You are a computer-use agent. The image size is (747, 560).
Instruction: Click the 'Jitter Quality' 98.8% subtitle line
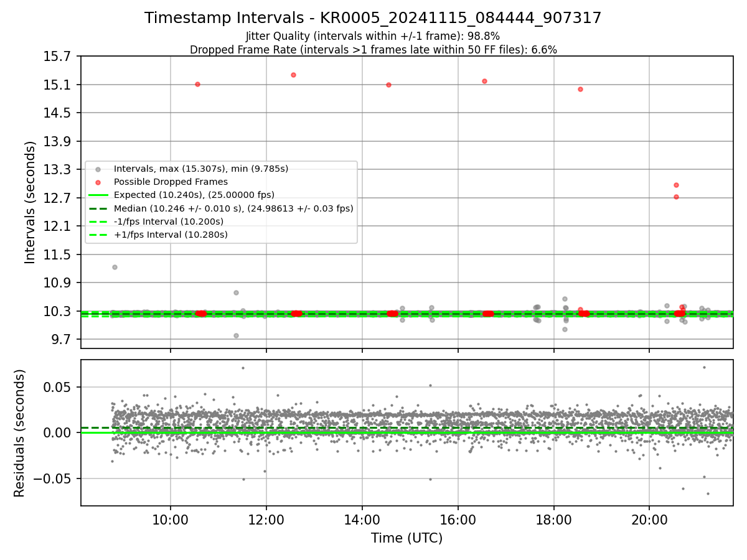point(373,36)
